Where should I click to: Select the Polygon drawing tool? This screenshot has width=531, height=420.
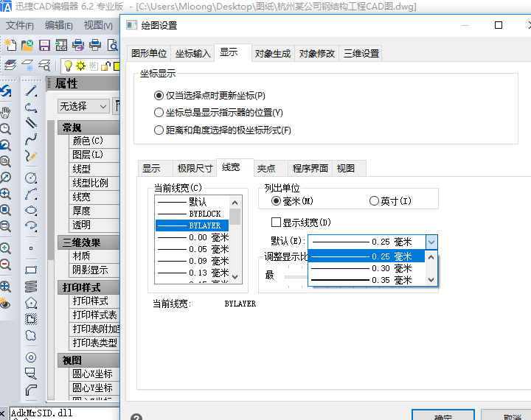[x=31, y=303]
